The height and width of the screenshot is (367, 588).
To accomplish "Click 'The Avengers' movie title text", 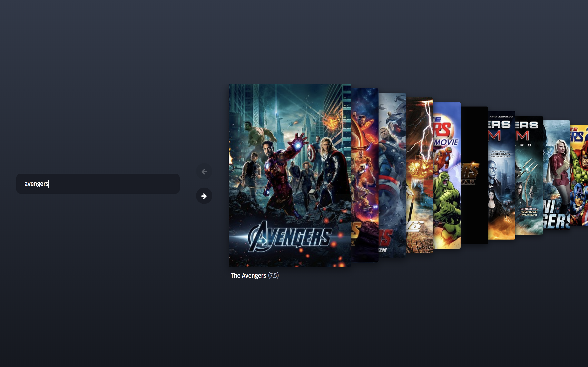I will coord(248,275).
